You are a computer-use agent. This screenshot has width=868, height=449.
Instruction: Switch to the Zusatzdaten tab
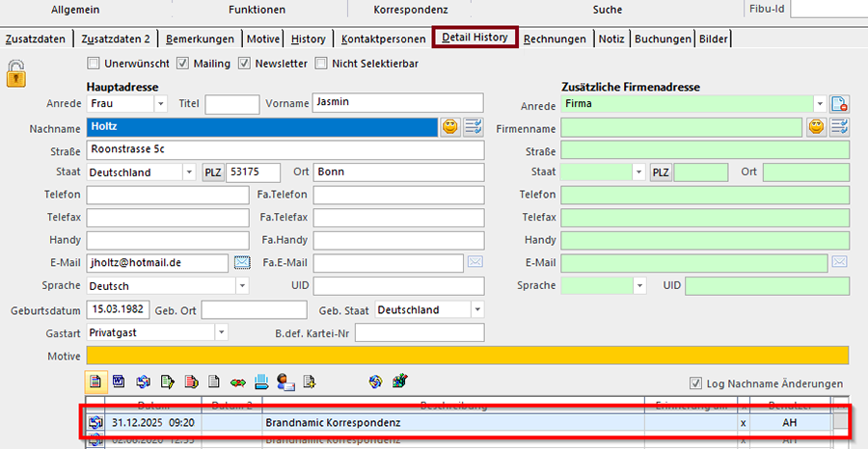(x=36, y=39)
